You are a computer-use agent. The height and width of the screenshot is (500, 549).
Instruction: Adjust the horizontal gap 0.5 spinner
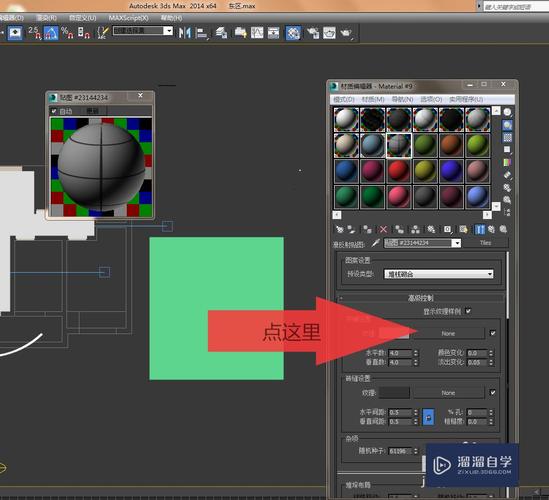coord(416,412)
